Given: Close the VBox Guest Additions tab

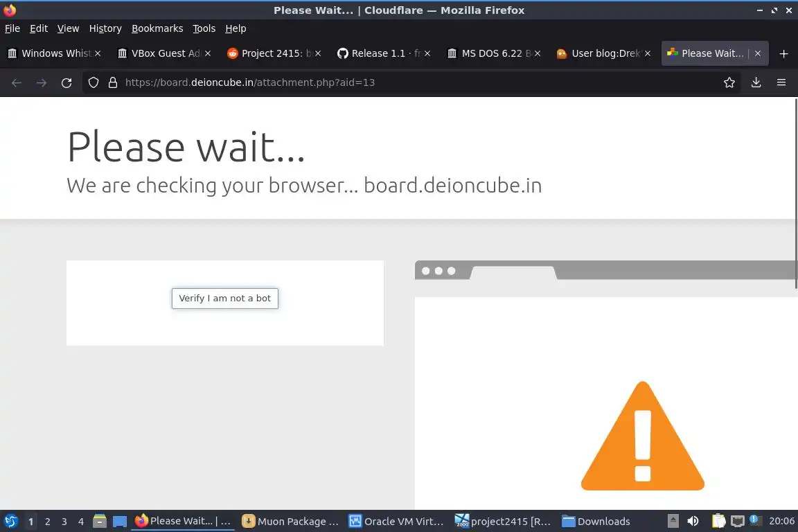Looking at the screenshot, I should 208,53.
